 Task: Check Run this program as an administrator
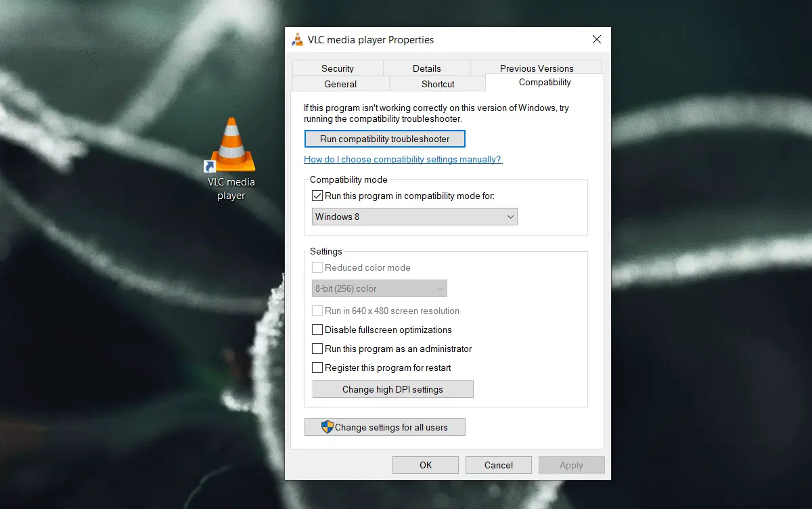(317, 349)
